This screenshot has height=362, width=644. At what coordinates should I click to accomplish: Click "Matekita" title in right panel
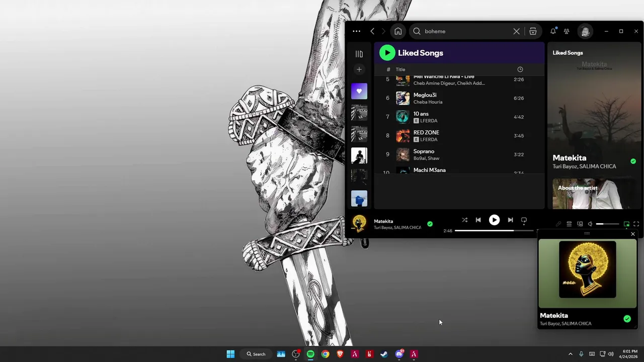pyautogui.click(x=569, y=158)
